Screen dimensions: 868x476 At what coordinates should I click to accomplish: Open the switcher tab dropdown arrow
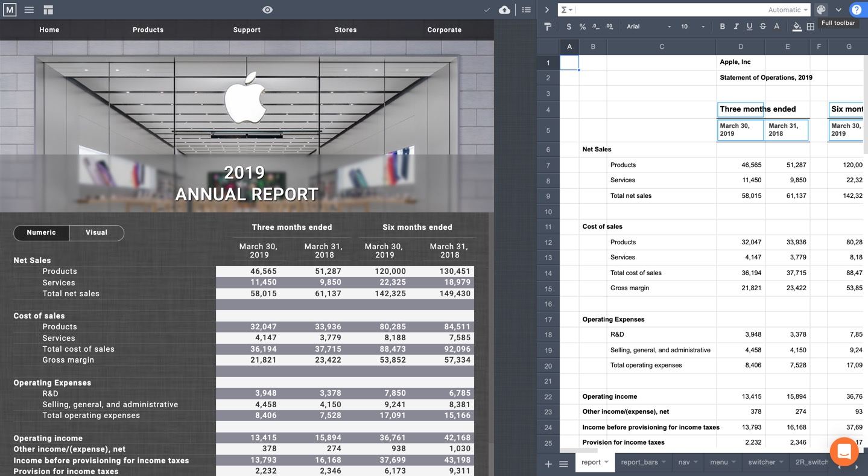pyautogui.click(x=781, y=462)
